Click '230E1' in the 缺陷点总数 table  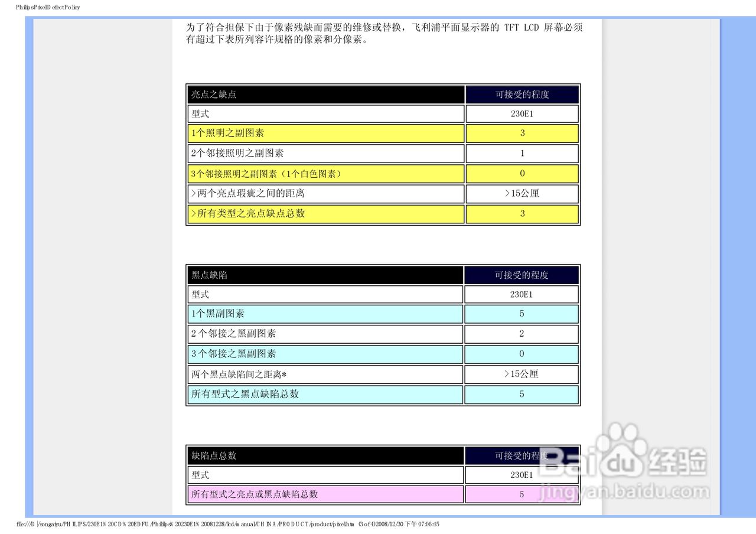(522, 476)
